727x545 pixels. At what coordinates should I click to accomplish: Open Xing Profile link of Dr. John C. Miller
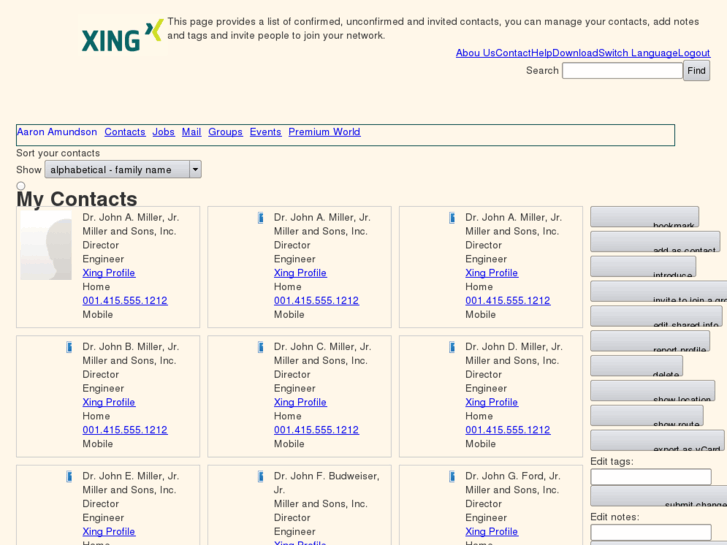point(300,402)
